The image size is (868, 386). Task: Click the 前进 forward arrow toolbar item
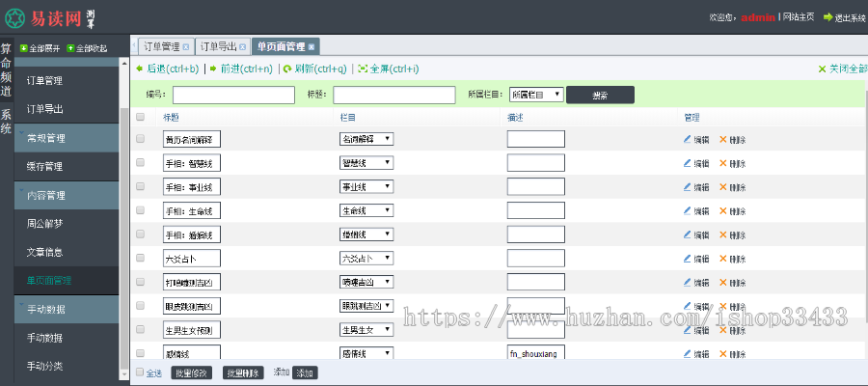[241, 69]
